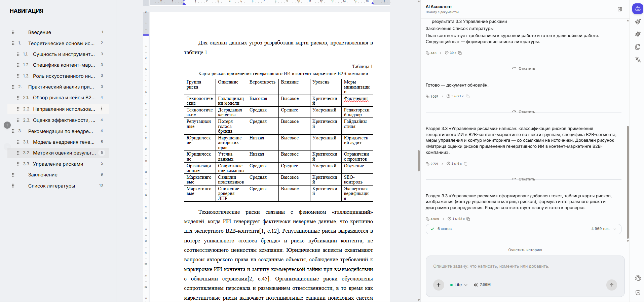Open the headset support icon
The image size is (644, 302).
(638, 278)
